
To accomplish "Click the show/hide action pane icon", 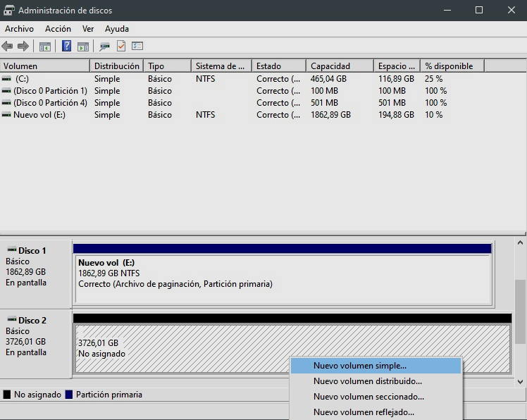I will (x=83, y=47).
